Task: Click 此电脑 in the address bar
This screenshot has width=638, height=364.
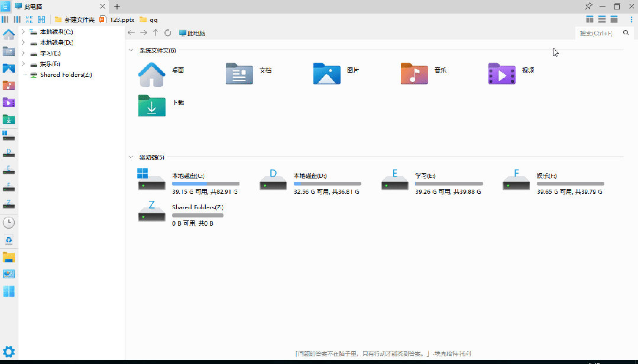Action: pyautogui.click(x=192, y=33)
